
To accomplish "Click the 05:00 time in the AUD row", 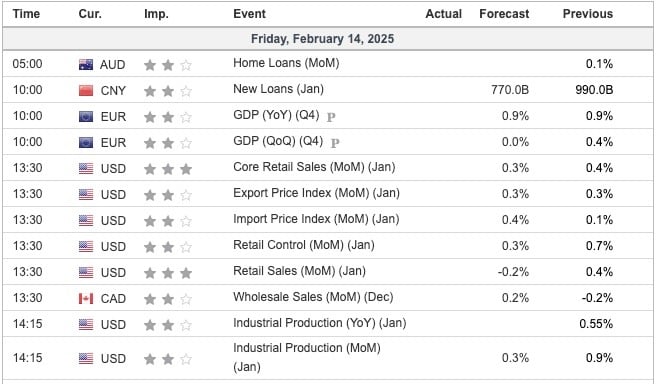I will click(x=27, y=64).
